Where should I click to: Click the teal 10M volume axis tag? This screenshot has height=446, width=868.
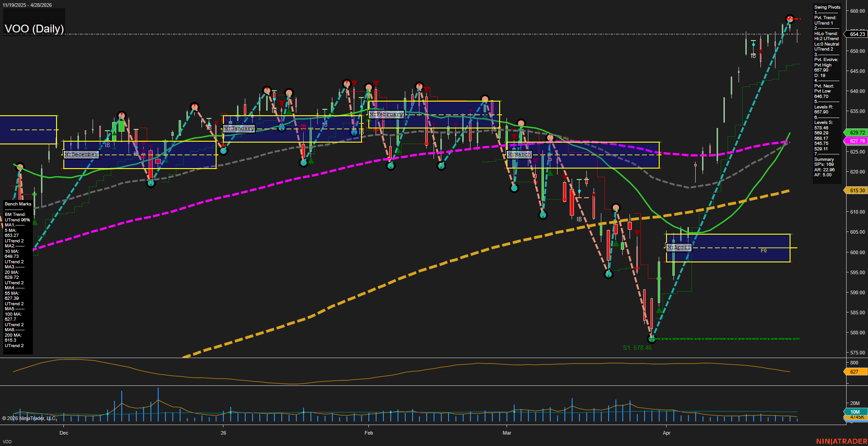tap(855, 412)
